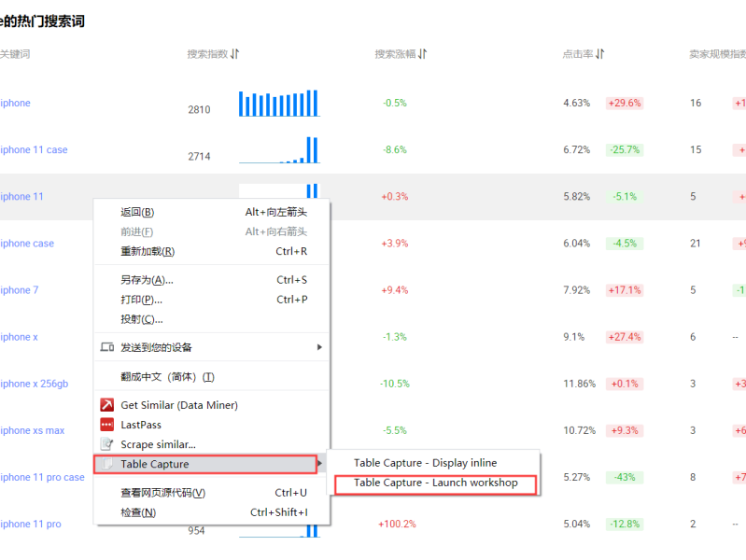This screenshot has height=560, width=746.
Task: Click the disabled 前进(F) entry
Action: click(212, 231)
